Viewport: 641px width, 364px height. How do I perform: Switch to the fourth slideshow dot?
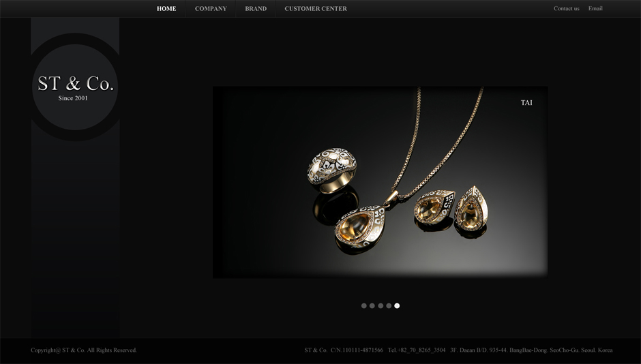389,306
